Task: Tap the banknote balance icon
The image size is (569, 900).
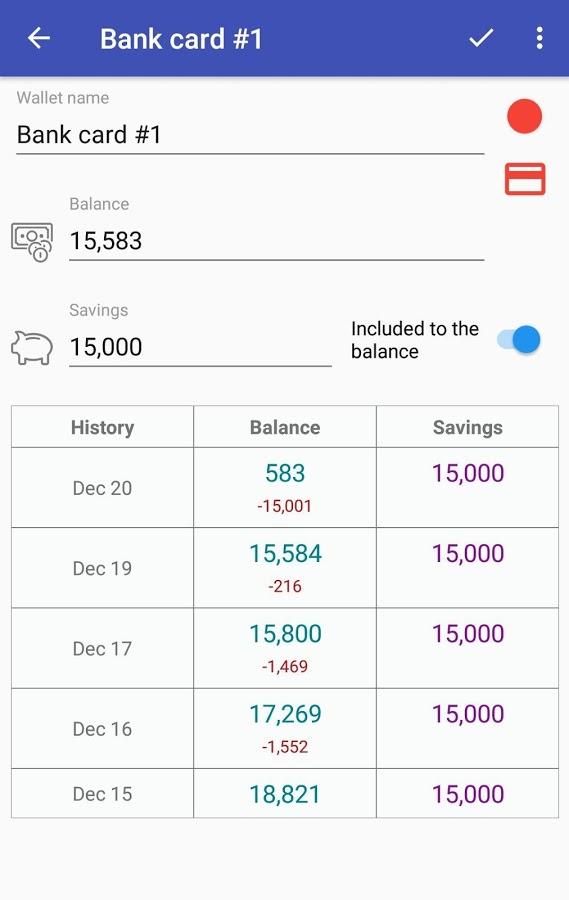Action: [32, 242]
